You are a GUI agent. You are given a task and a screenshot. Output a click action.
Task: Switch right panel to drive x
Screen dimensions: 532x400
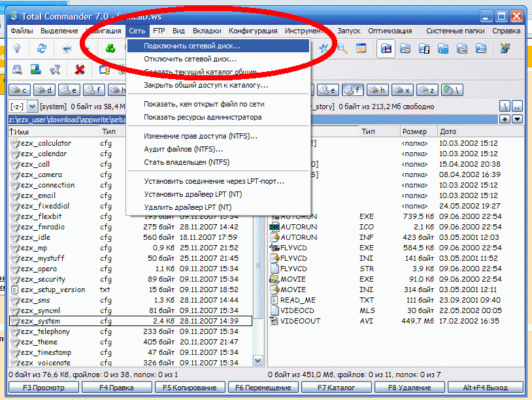tap(402, 90)
